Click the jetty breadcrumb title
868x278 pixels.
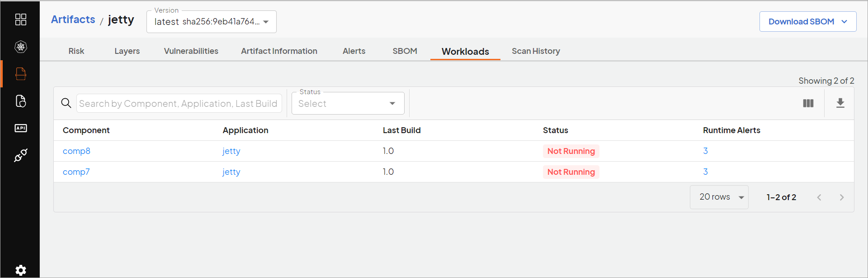coord(121,20)
